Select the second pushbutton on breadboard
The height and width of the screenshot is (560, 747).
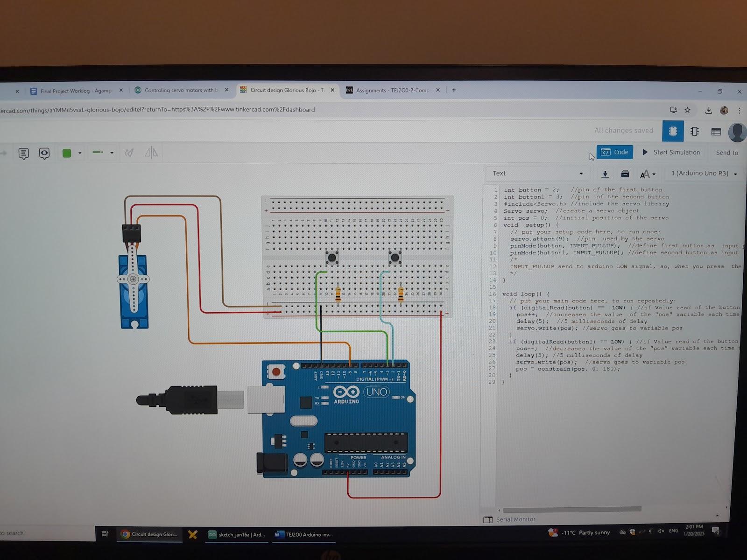pos(395,257)
